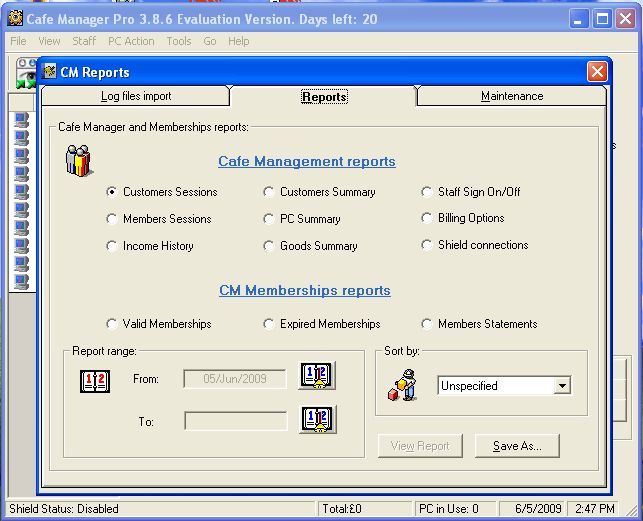Choose Customers Summary report
Screen dimensions: 643x521
click(x=319, y=192)
